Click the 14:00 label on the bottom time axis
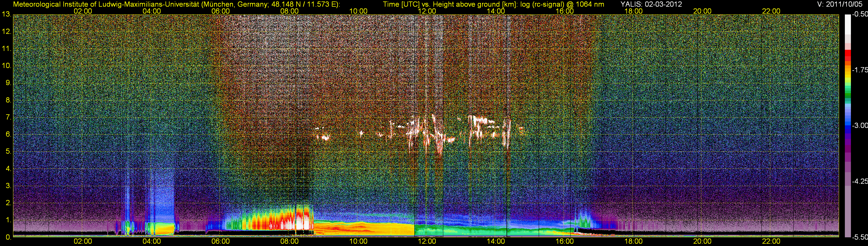Screen dimensions: 868x246 [x=496, y=241]
